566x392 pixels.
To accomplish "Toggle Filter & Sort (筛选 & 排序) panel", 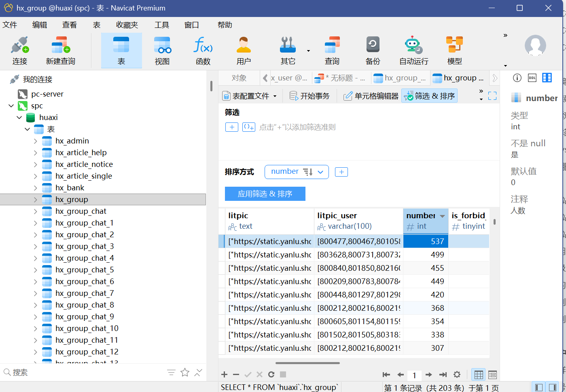I will [x=430, y=96].
